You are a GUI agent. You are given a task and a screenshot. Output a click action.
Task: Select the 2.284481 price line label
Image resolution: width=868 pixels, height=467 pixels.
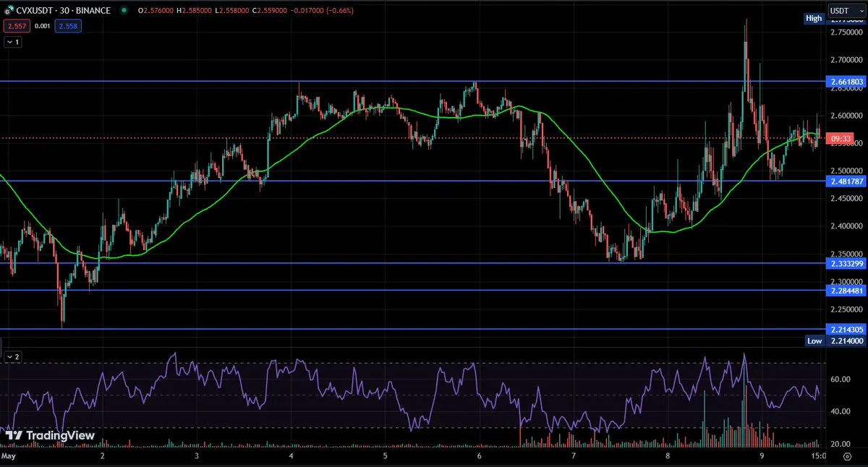pos(846,291)
